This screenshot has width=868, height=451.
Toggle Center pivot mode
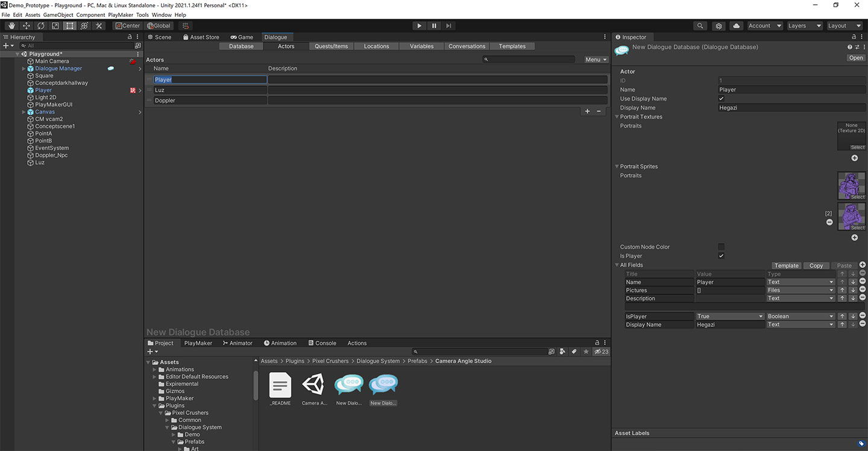(128, 26)
